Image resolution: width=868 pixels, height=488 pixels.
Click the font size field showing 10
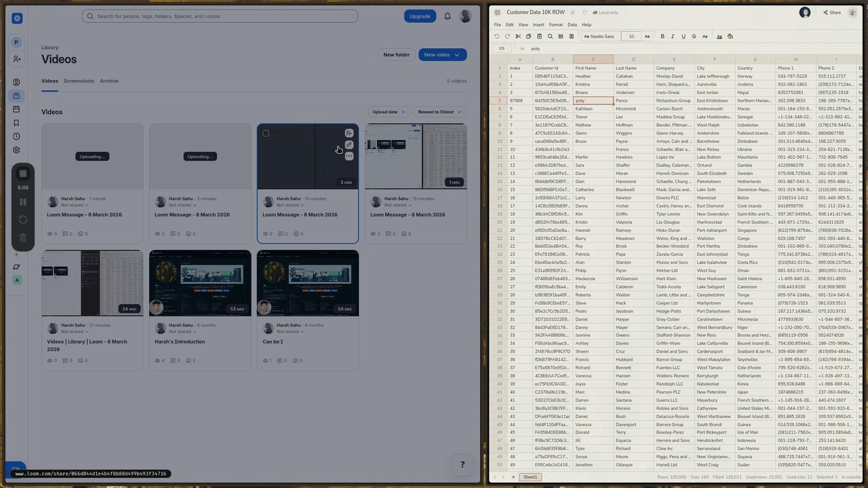pos(631,37)
